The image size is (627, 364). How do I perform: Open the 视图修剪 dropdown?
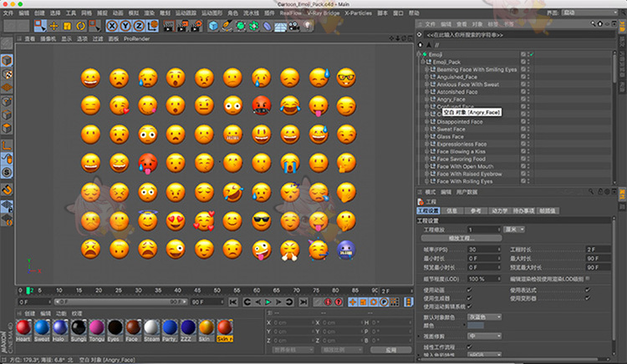[484, 336]
